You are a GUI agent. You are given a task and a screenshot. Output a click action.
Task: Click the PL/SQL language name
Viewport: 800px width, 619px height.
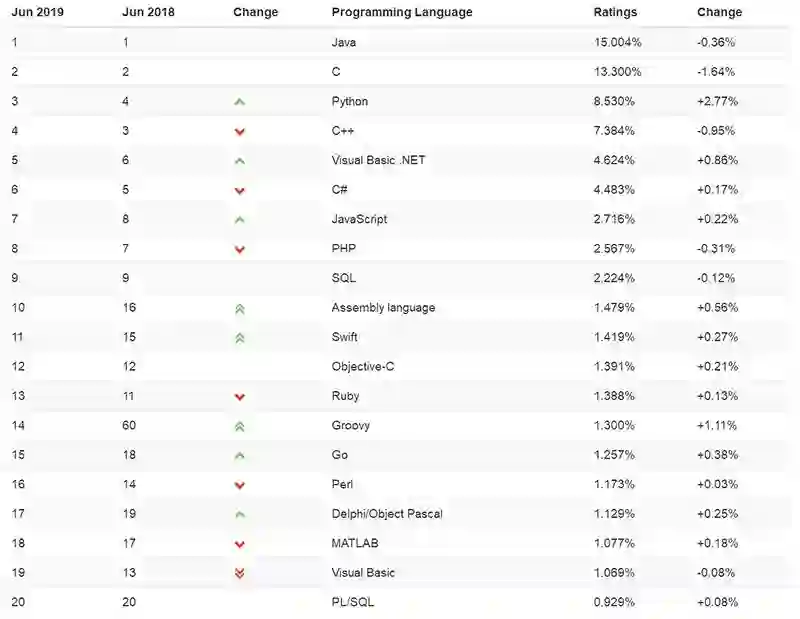point(353,602)
